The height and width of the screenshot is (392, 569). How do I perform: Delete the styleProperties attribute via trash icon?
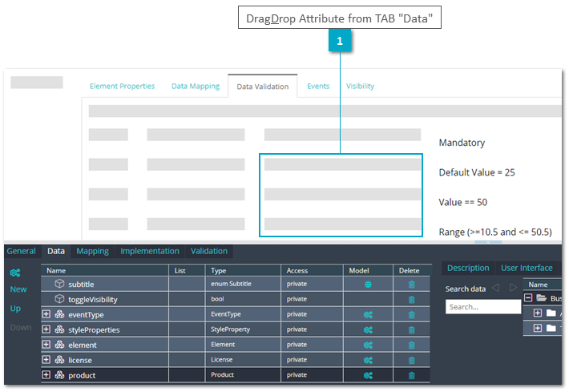(411, 330)
